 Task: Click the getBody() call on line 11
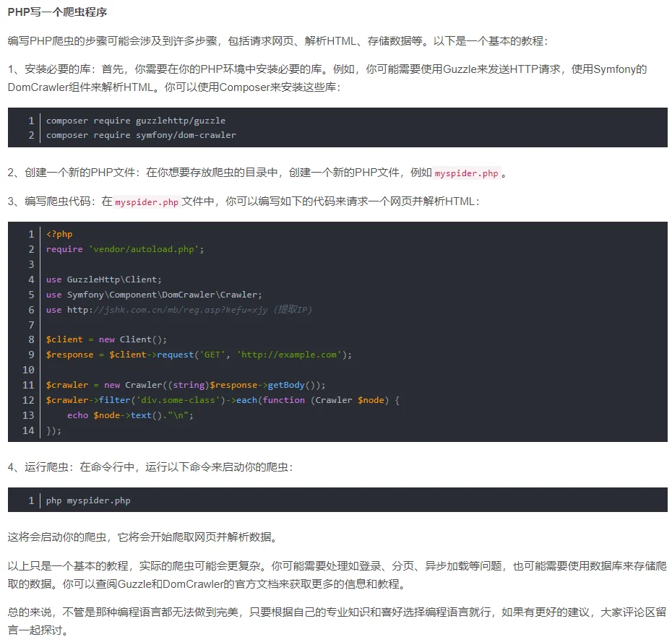click(x=285, y=385)
